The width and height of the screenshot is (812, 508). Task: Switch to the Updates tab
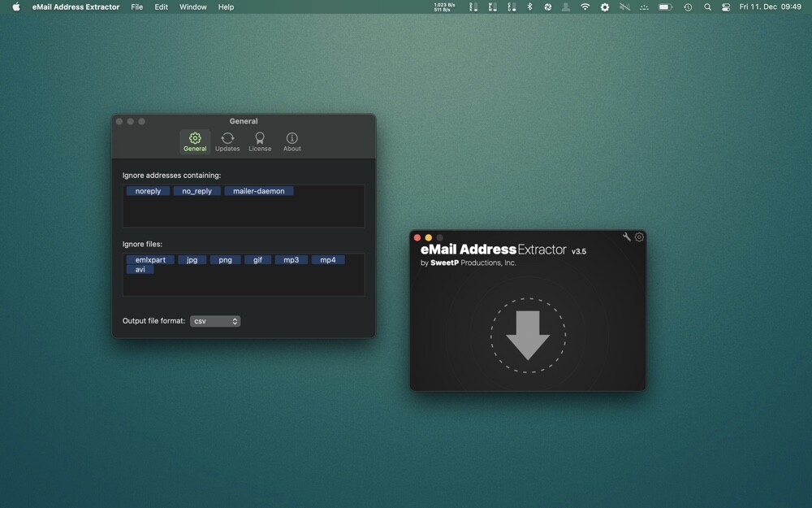pyautogui.click(x=227, y=142)
